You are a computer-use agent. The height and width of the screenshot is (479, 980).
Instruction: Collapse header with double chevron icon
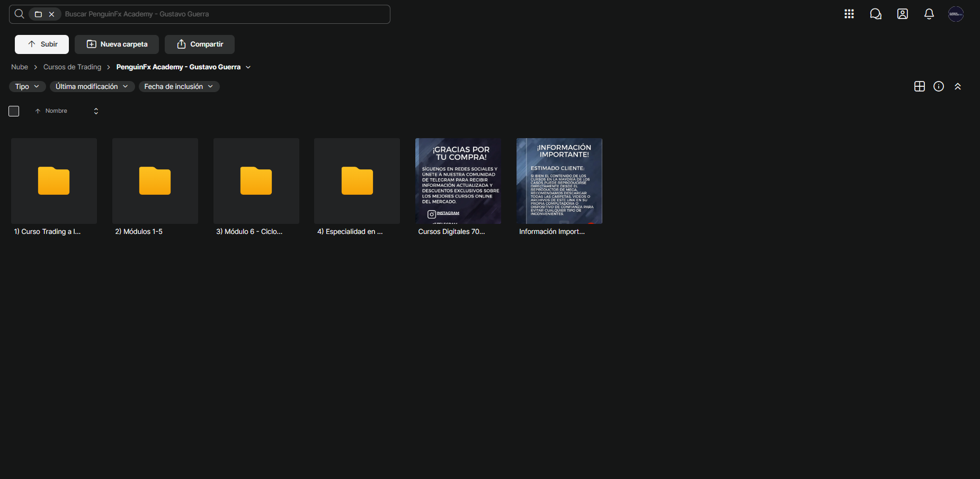pos(958,86)
